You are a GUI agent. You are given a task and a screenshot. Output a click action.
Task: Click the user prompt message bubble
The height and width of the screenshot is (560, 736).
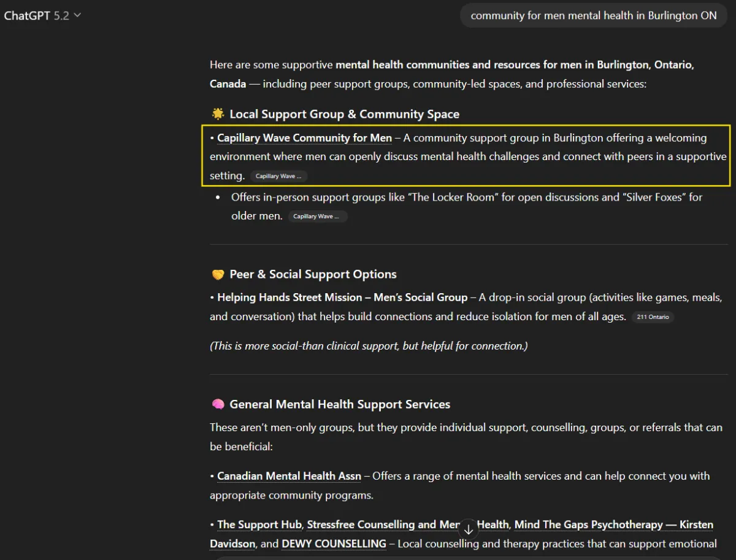[x=594, y=16]
